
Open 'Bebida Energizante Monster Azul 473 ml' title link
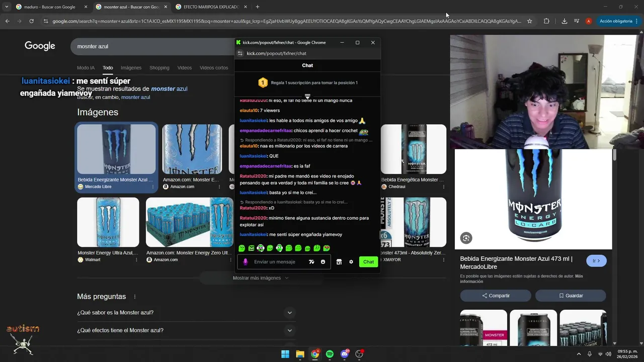[x=516, y=262]
